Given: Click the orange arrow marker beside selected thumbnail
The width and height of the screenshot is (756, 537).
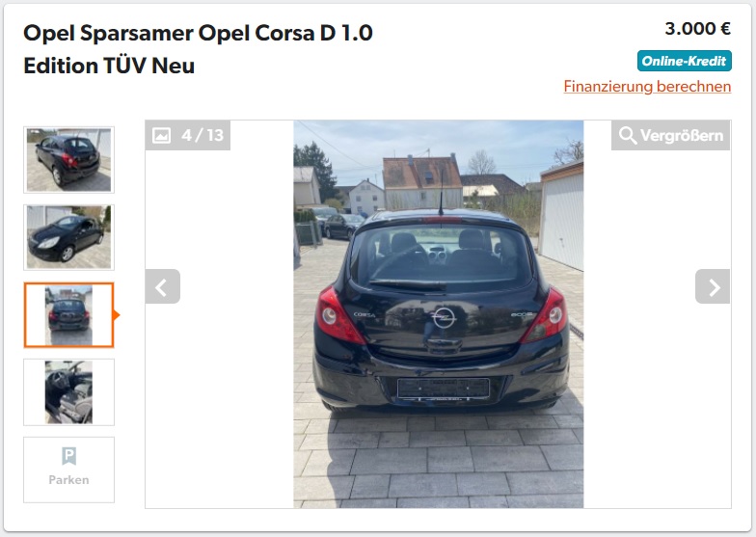Looking at the screenshot, I should (x=116, y=314).
